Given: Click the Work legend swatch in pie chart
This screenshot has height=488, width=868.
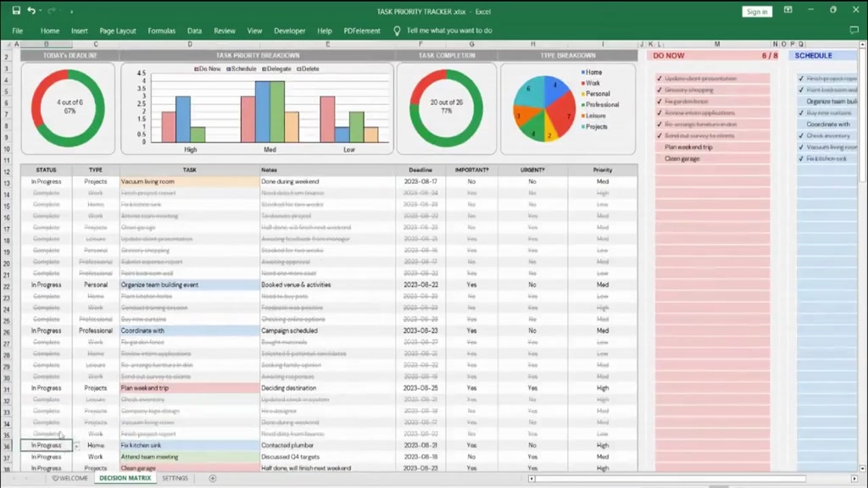Looking at the screenshot, I should click(583, 83).
